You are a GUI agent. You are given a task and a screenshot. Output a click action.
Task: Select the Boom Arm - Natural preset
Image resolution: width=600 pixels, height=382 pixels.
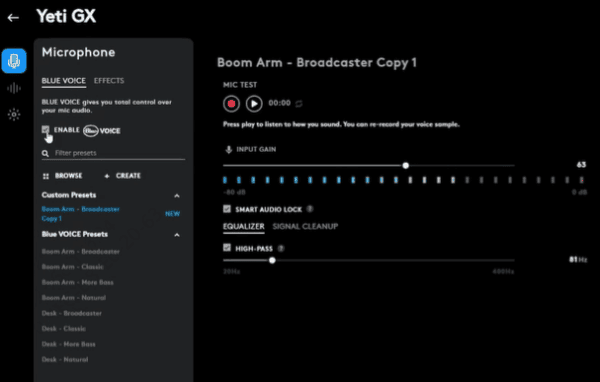coord(73,298)
